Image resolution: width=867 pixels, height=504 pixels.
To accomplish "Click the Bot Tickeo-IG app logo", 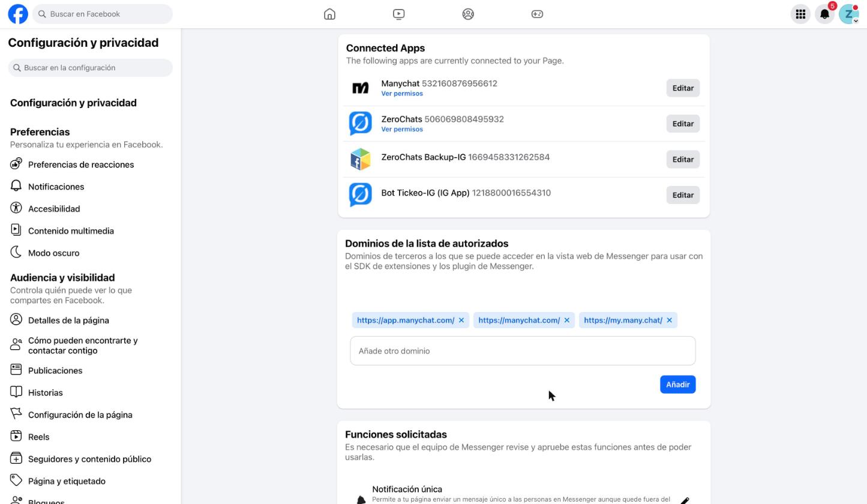I will pos(361,195).
